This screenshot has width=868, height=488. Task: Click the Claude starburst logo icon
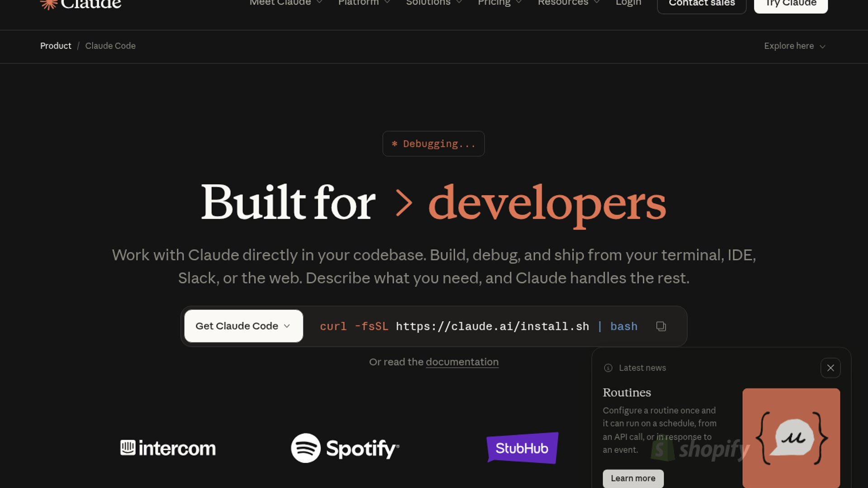48,4
